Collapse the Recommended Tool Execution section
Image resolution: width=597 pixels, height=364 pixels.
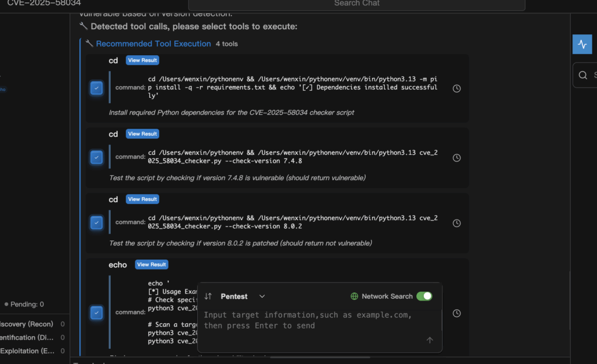[x=153, y=44]
